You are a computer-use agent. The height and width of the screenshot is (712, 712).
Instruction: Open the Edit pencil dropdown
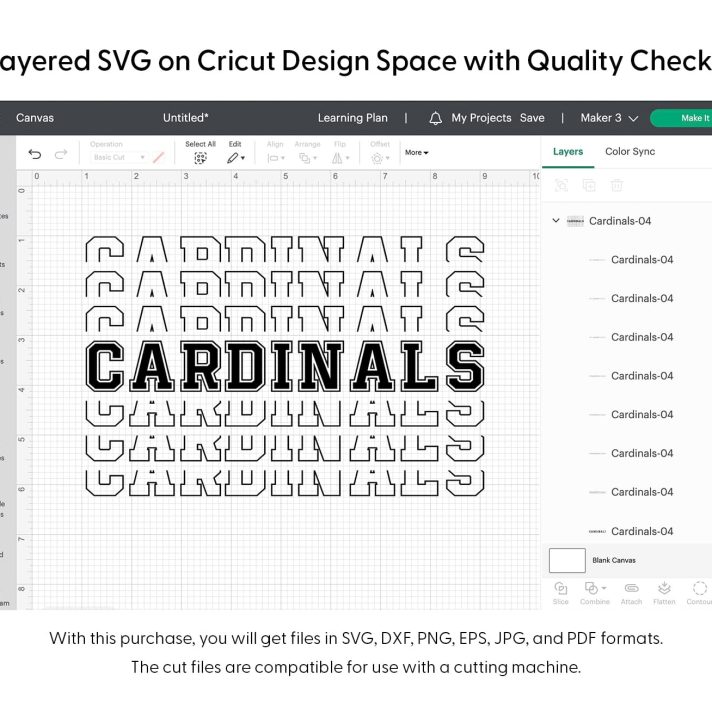236,158
